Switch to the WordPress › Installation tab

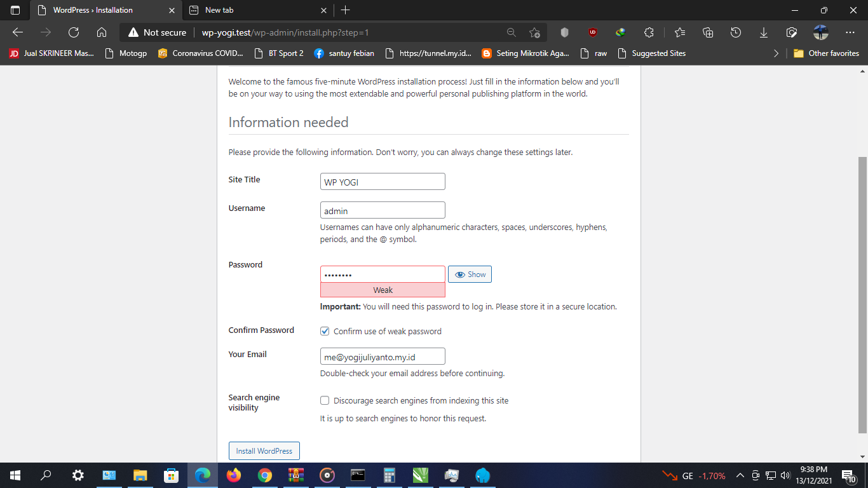point(106,10)
